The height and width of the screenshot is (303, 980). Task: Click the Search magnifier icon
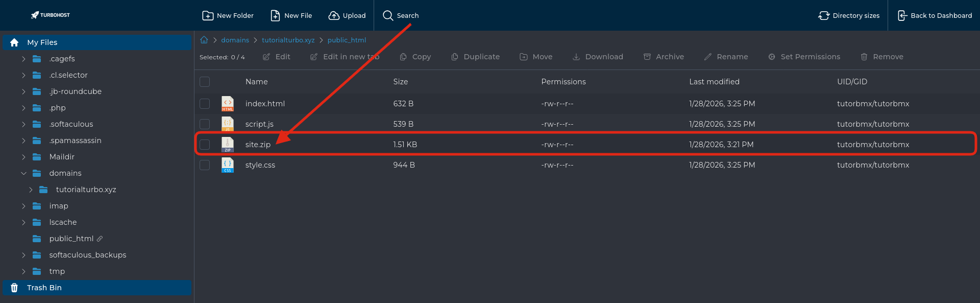(x=388, y=15)
